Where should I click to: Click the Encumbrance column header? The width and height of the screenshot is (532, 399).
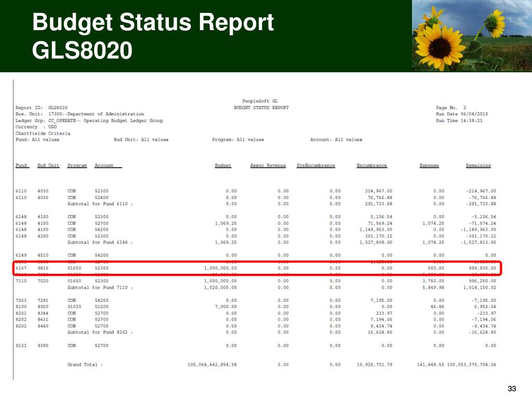372,165
